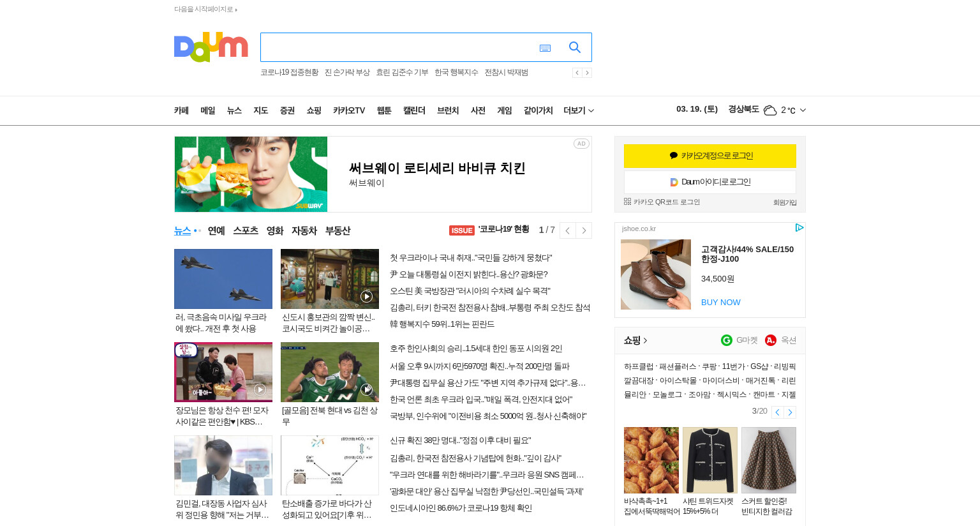
Task: Log in with 카카오계정으로 로그인 button
Action: click(x=710, y=156)
